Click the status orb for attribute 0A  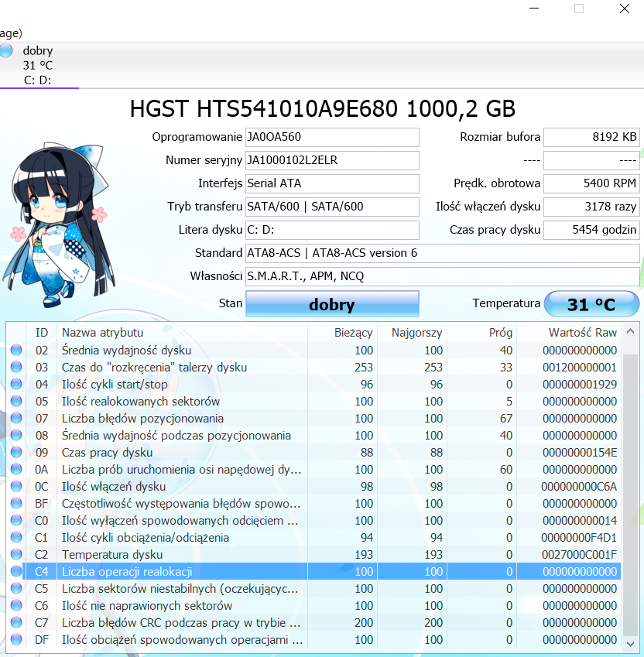16,469
